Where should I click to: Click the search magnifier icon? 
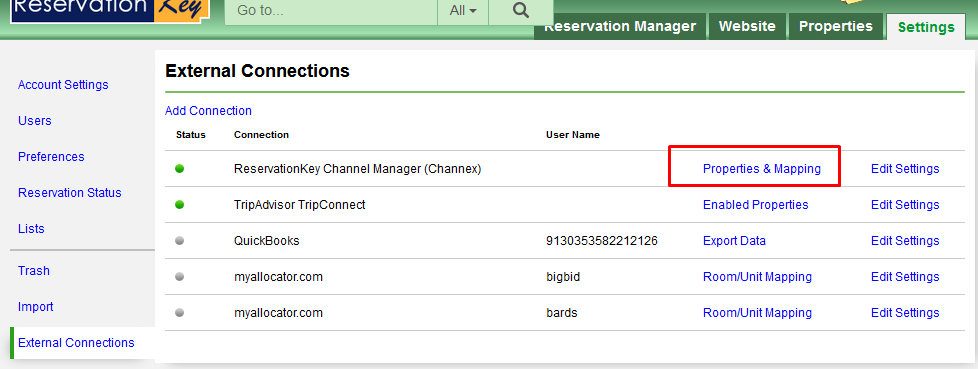tap(520, 11)
